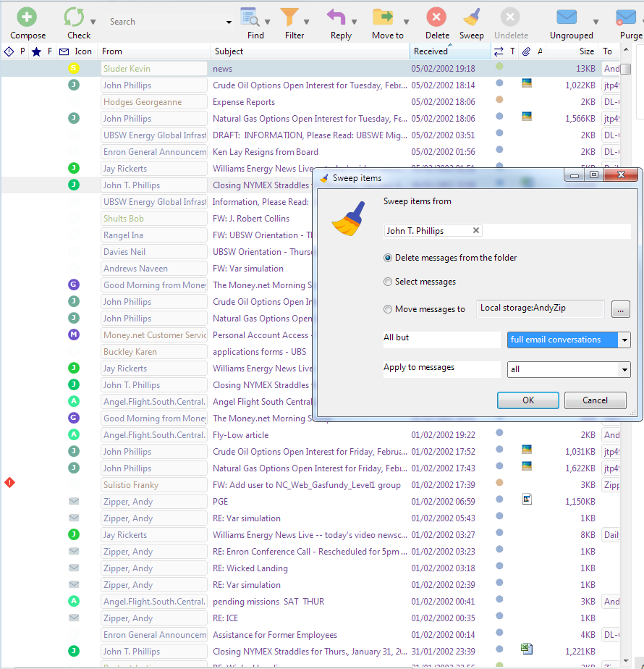Cancel the Sweep items dialog

tap(595, 400)
